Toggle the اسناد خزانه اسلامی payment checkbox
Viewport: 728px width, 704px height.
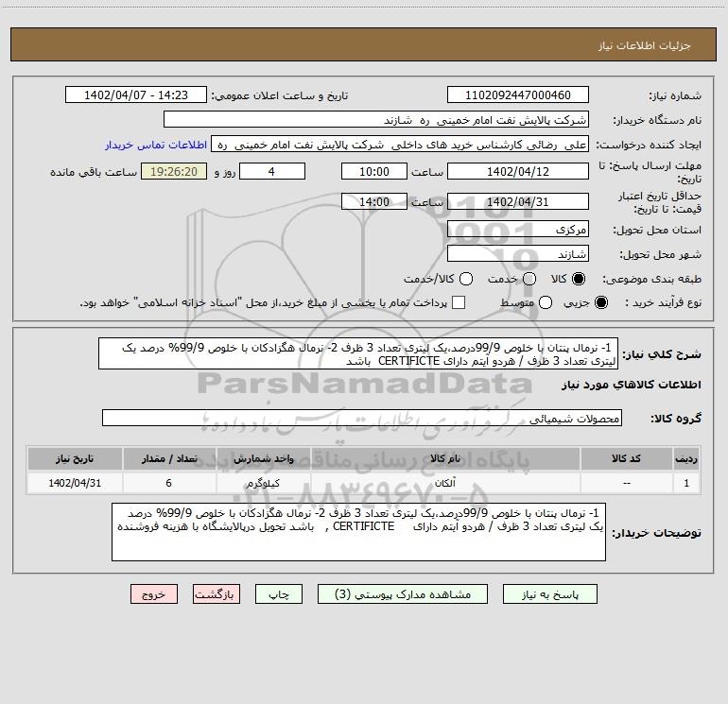[x=459, y=302]
